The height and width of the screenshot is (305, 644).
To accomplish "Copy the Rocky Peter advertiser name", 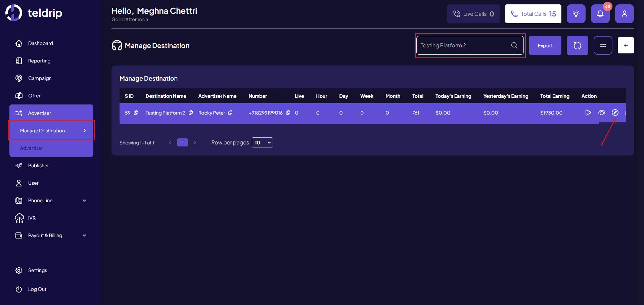I will pyautogui.click(x=230, y=113).
